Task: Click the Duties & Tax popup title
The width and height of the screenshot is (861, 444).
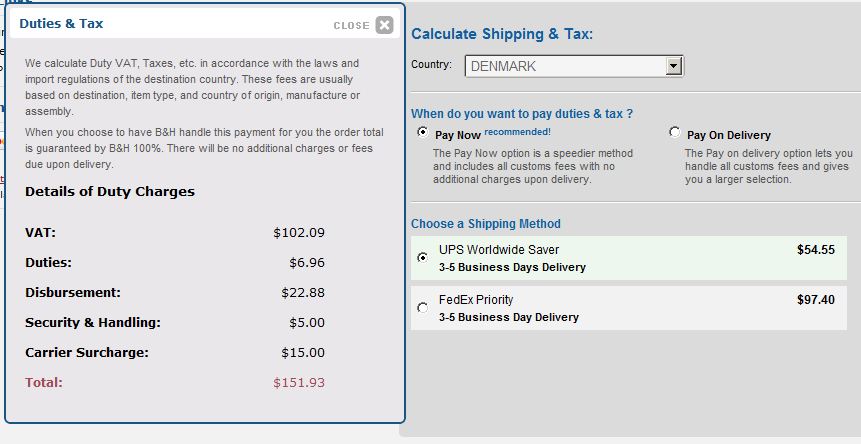Action: [61, 24]
